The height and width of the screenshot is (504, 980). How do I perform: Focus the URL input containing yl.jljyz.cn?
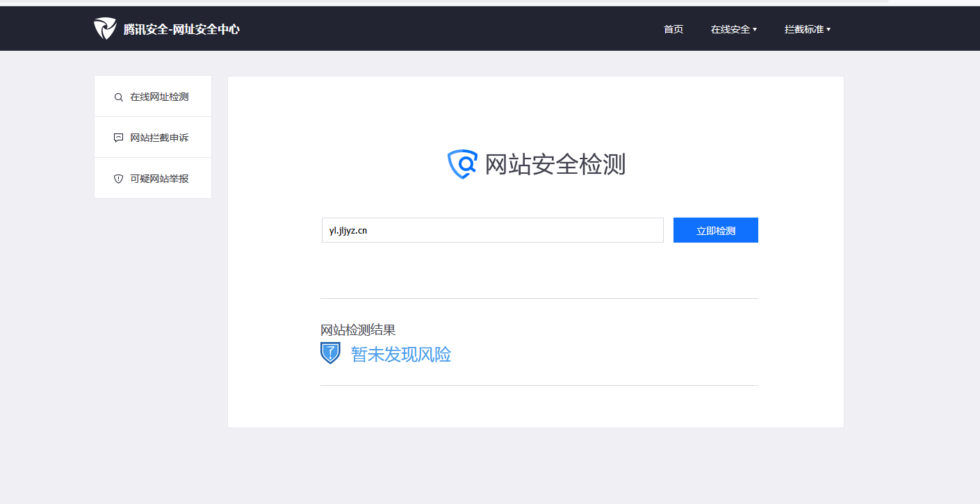[493, 230]
